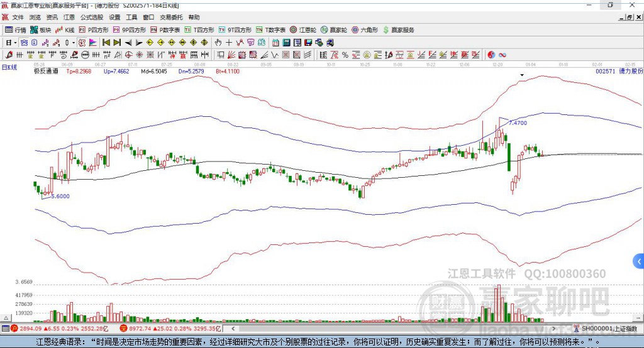Open the T数字表 tool
The width and height of the screenshot is (644, 348).
click(270, 30)
